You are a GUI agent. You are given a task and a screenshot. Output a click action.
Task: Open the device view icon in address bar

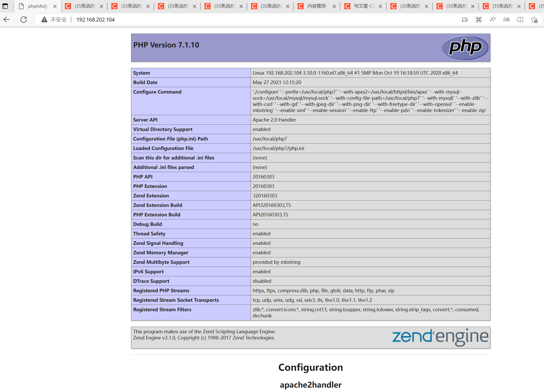465,20
